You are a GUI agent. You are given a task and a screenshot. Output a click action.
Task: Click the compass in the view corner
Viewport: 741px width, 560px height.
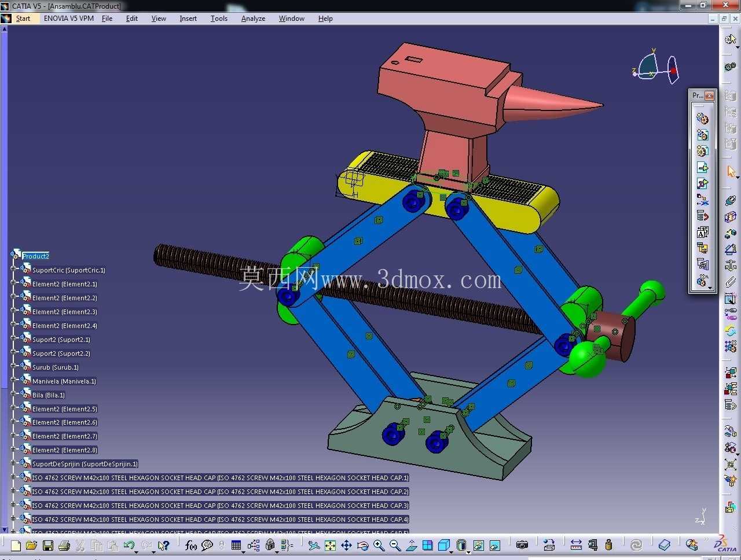pyautogui.click(x=656, y=67)
